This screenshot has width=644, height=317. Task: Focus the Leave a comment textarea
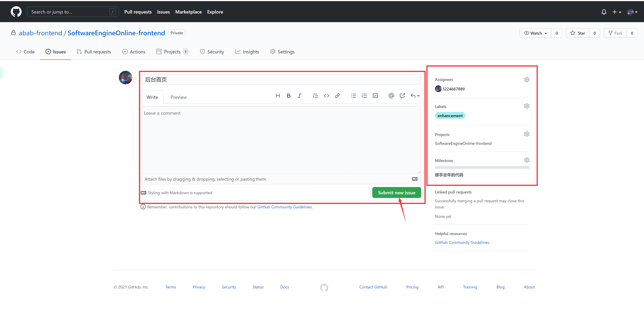click(280, 140)
